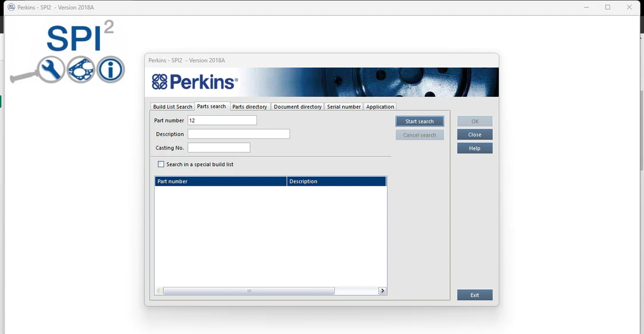Select the Document directory tab
This screenshot has width=644, height=334.
tap(298, 107)
